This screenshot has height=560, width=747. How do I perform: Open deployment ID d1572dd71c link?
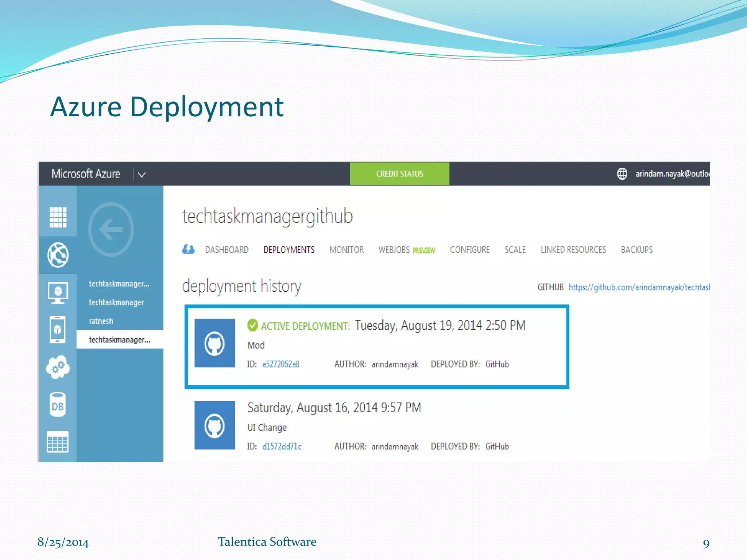(282, 446)
